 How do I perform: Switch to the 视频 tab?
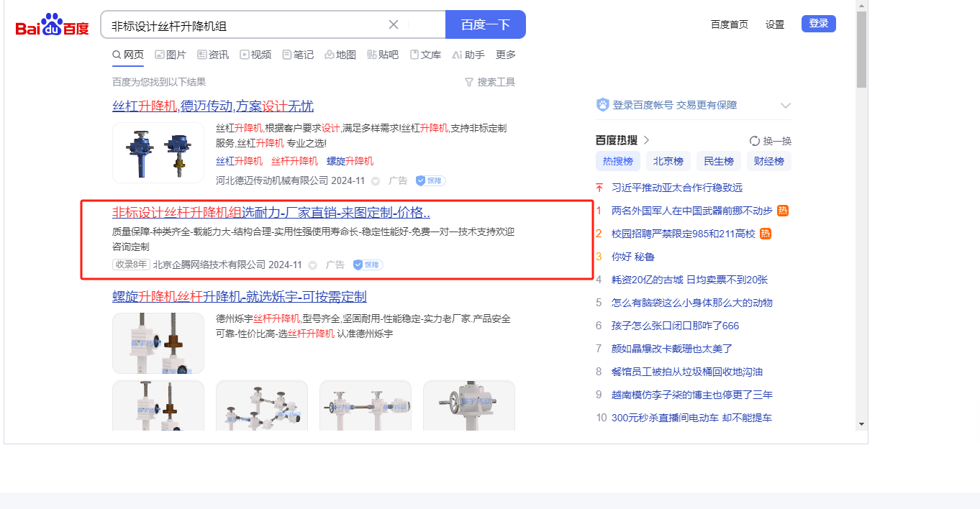(x=255, y=55)
